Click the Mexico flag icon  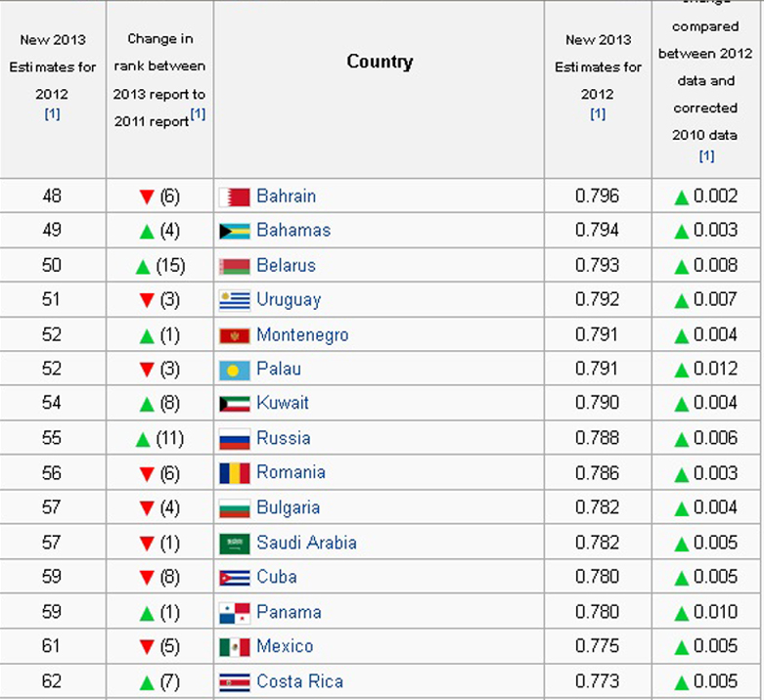click(x=235, y=647)
